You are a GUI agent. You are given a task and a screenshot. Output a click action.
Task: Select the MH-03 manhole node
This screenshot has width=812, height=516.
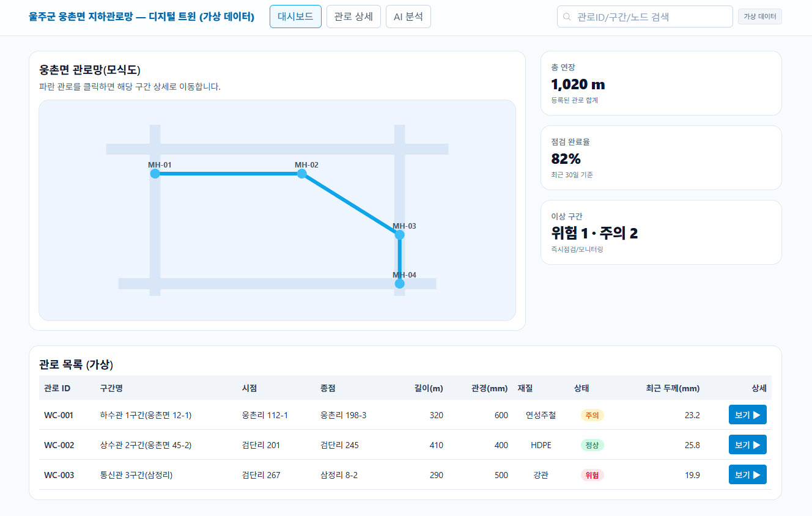[x=400, y=235]
